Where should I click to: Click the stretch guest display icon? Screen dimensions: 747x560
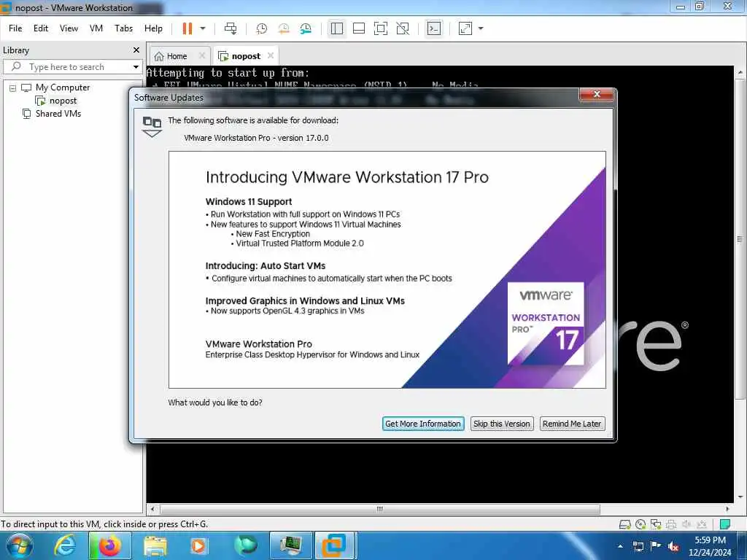pos(465,28)
